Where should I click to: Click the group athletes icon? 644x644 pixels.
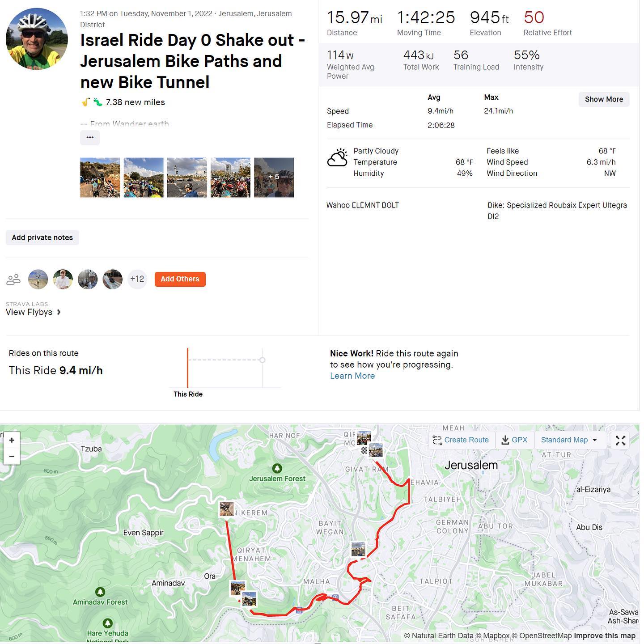click(x=14, y=280)
